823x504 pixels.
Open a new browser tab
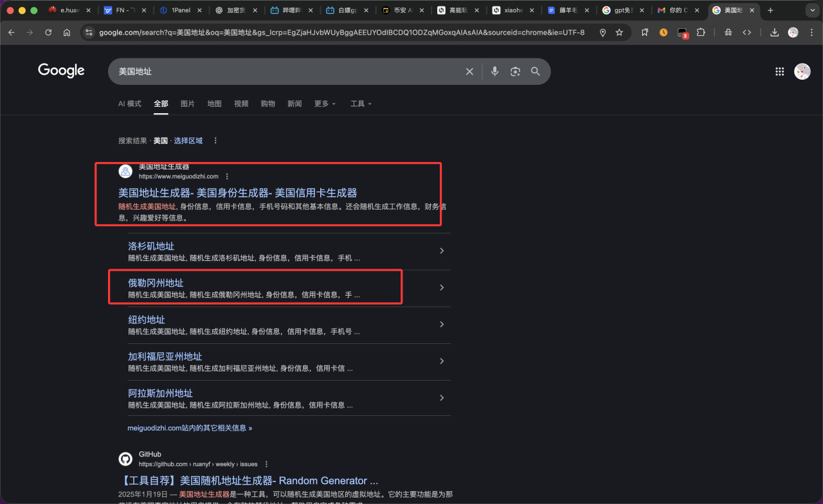pos(770,10)
